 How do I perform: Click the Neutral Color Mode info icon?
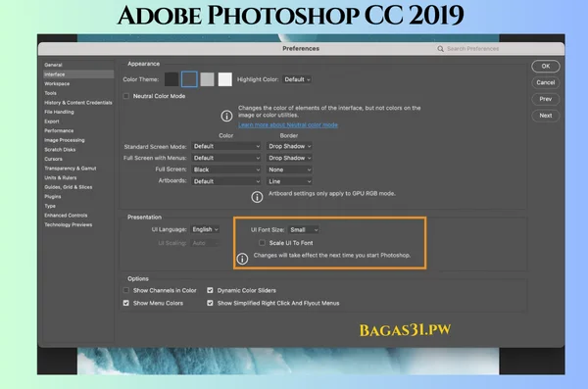(226, 116)
